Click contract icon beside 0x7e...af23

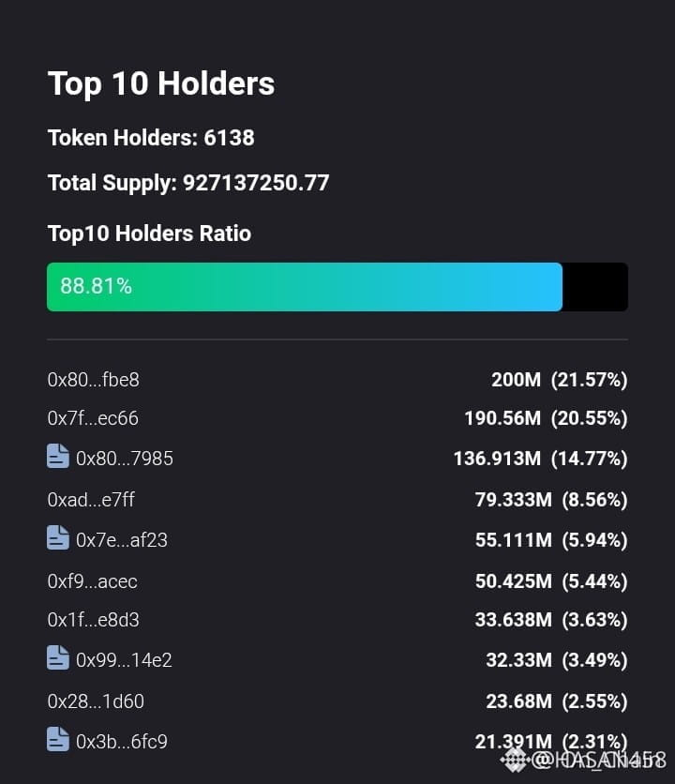58,538
